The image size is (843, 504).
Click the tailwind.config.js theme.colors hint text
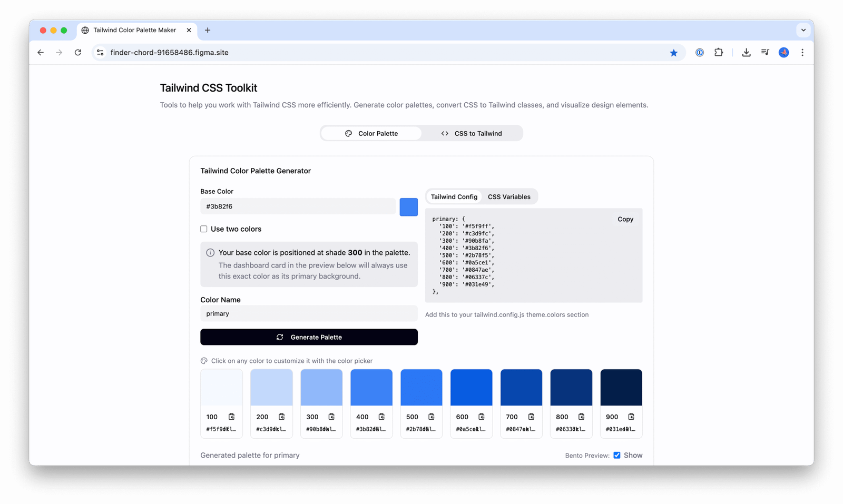tap(507, 314)
